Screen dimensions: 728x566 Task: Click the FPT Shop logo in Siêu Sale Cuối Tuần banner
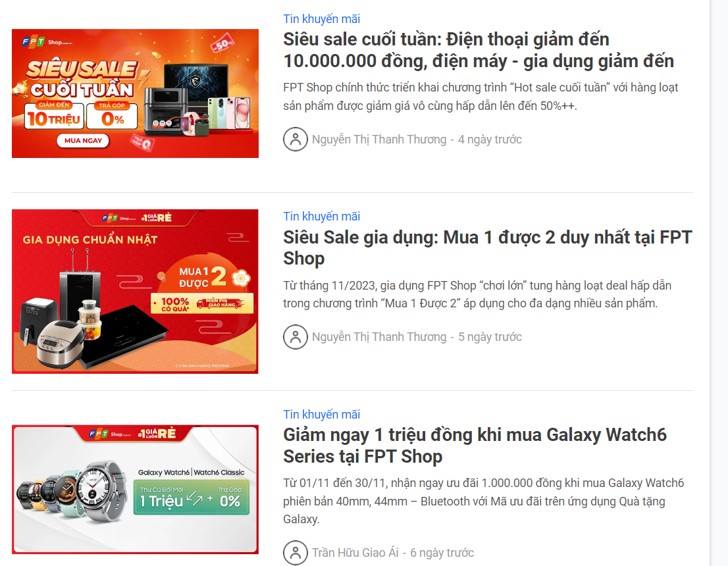tap(47, 41)
